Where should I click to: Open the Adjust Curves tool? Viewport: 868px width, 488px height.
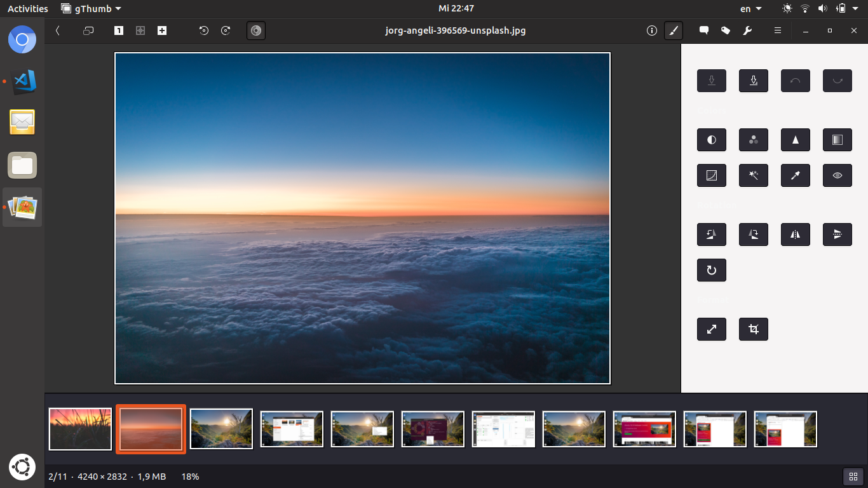point(711,175)
